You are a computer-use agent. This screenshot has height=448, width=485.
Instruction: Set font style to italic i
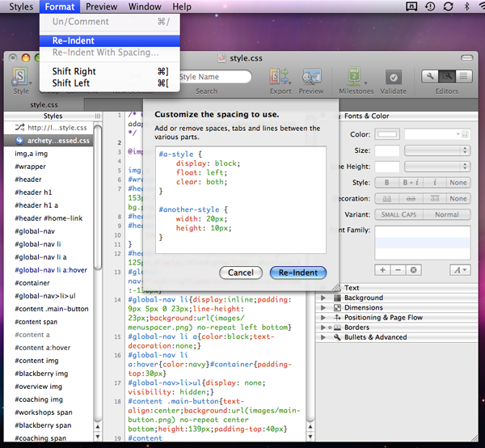pyautogui.click(x=435, y=183)
